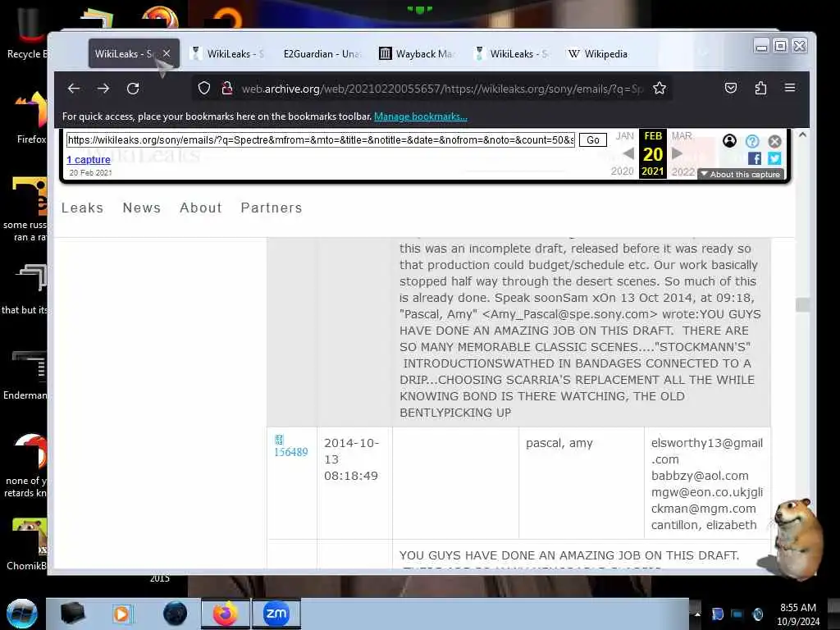Go to the next capture arrow

pyautogui.click(x=677, y=153)
